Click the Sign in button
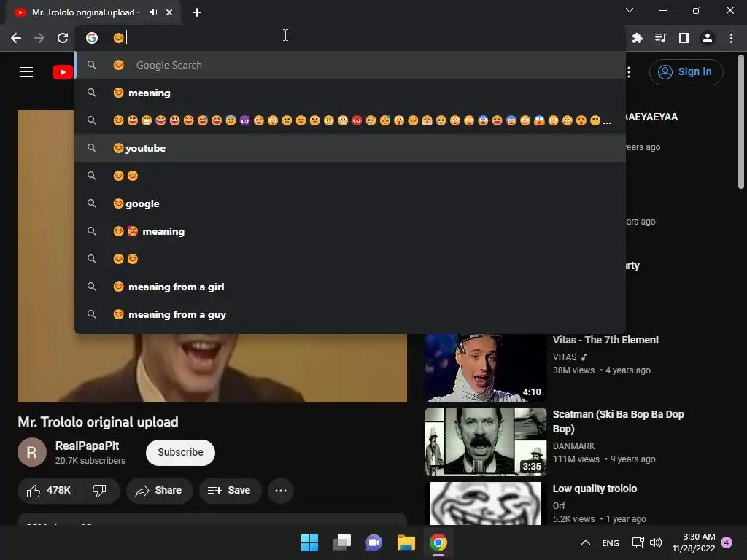The height and width of the screenshot is (560, 747). (686, 72)
